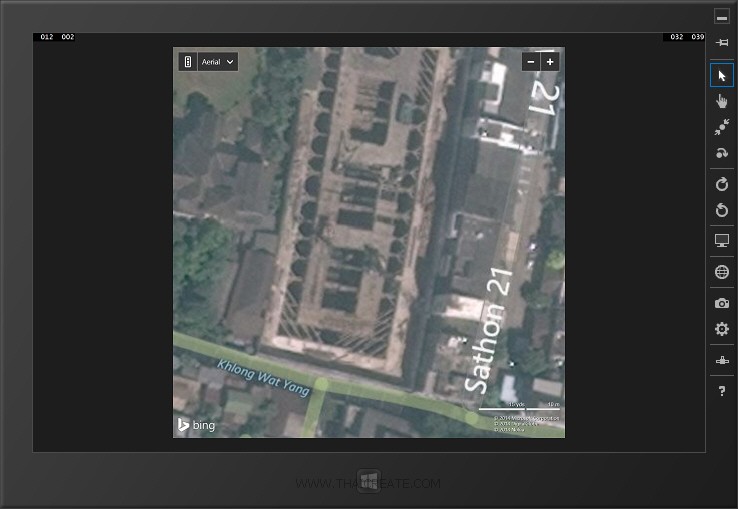Viewport: 738px width, 509px height.
Task: Change network properties icon
Action: [722, 361]
